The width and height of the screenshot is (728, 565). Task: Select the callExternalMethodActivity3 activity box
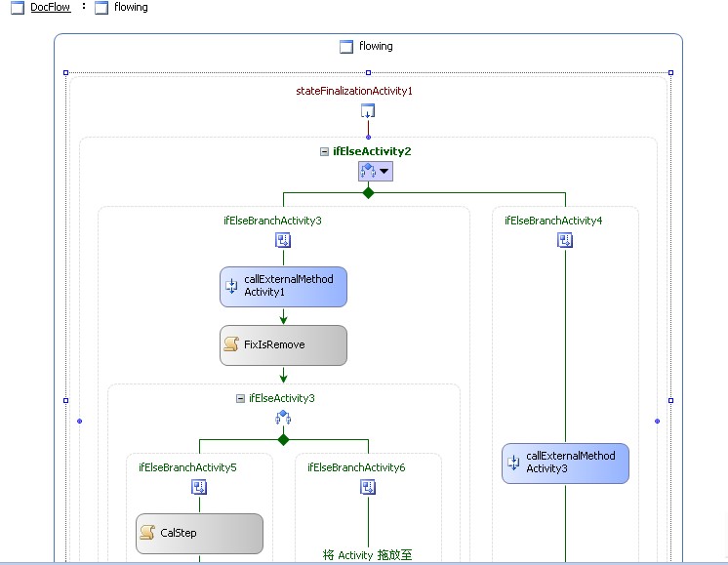click(565, 463)
